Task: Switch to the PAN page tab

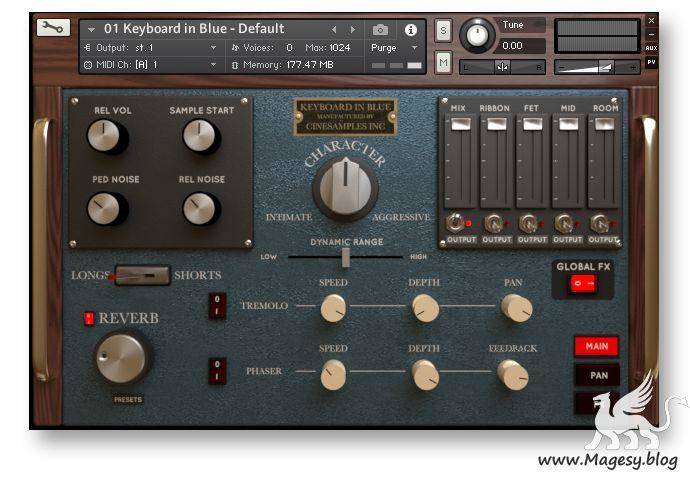Action: coord(598,375)
